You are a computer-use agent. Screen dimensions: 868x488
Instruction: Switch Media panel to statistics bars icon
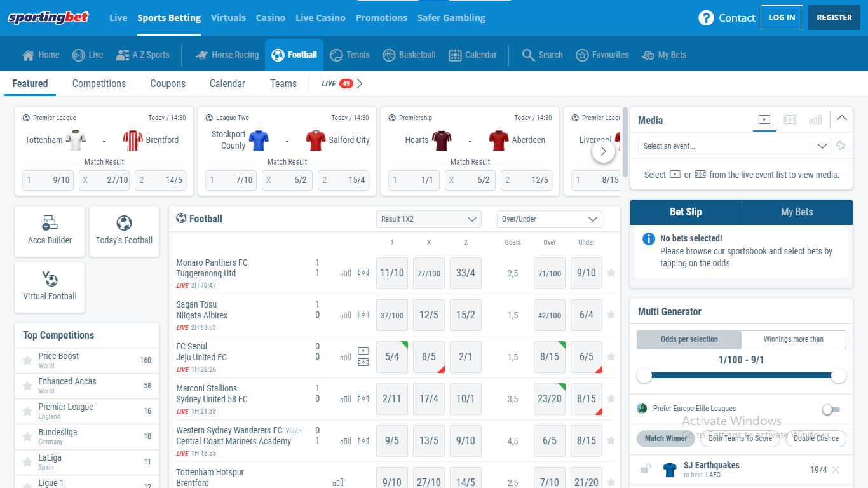click(x=815, y=119)
